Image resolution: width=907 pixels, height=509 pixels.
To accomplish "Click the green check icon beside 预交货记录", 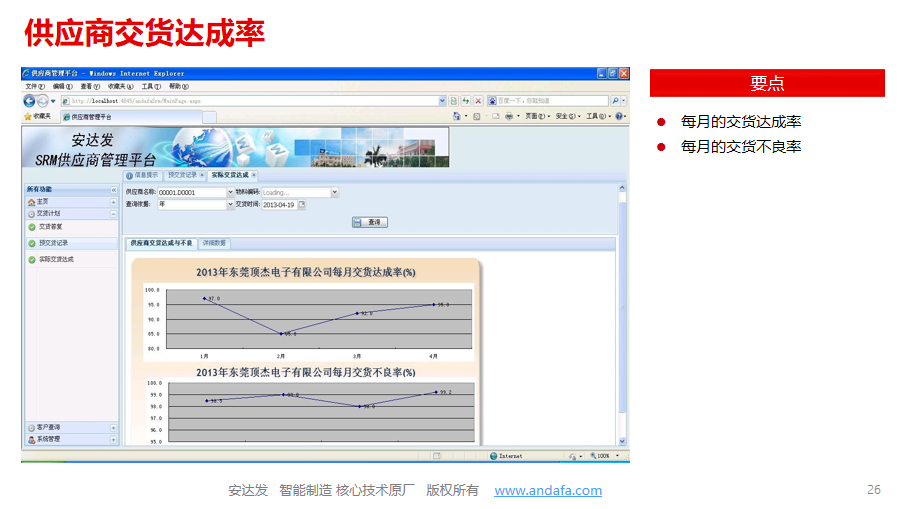I will click(32, 244).
